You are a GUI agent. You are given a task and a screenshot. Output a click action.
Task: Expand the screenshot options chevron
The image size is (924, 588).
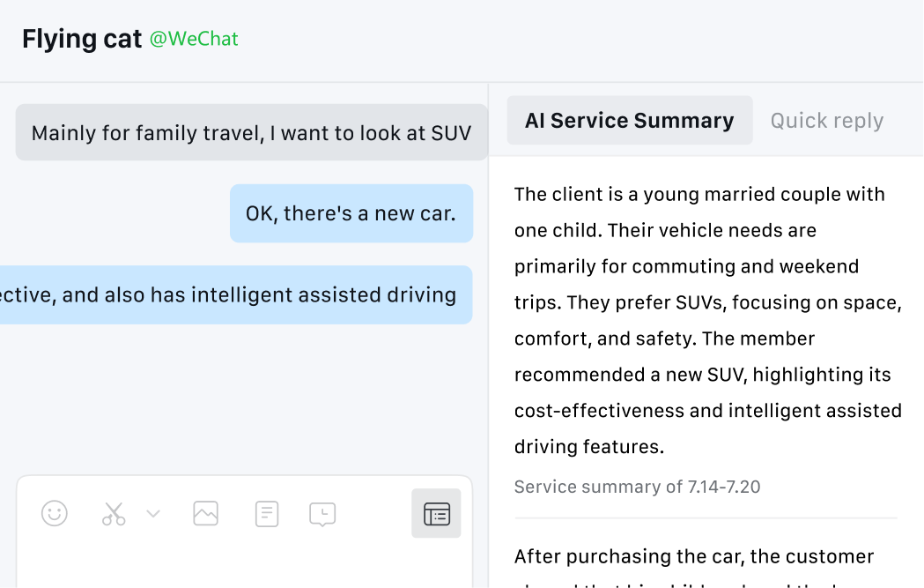click(153, 513)
